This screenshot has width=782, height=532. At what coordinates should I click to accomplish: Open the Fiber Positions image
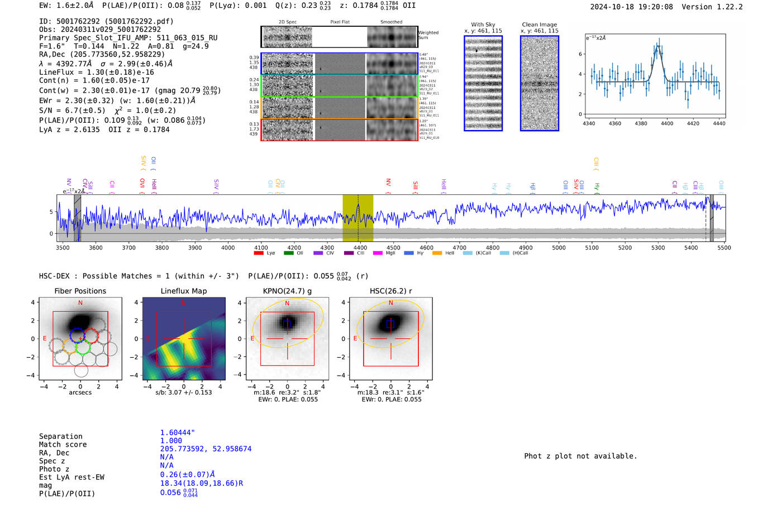(80, 339)
